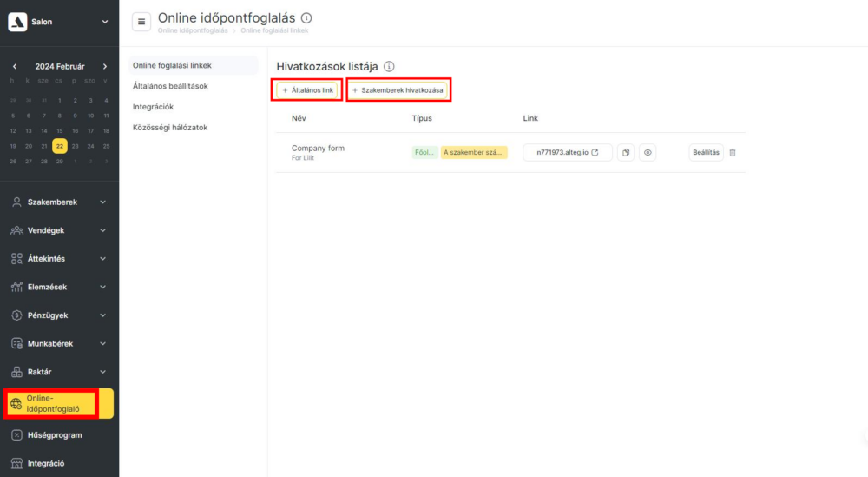Screen dimensions: 868x477
Task: Click the Altegio logo icon
Action: pyautogui.click(x=17, y=22)
